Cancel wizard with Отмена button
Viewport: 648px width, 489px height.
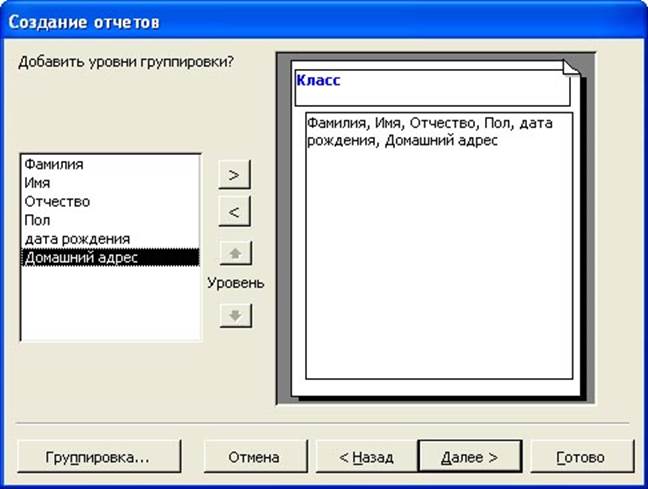coord(255,457)
